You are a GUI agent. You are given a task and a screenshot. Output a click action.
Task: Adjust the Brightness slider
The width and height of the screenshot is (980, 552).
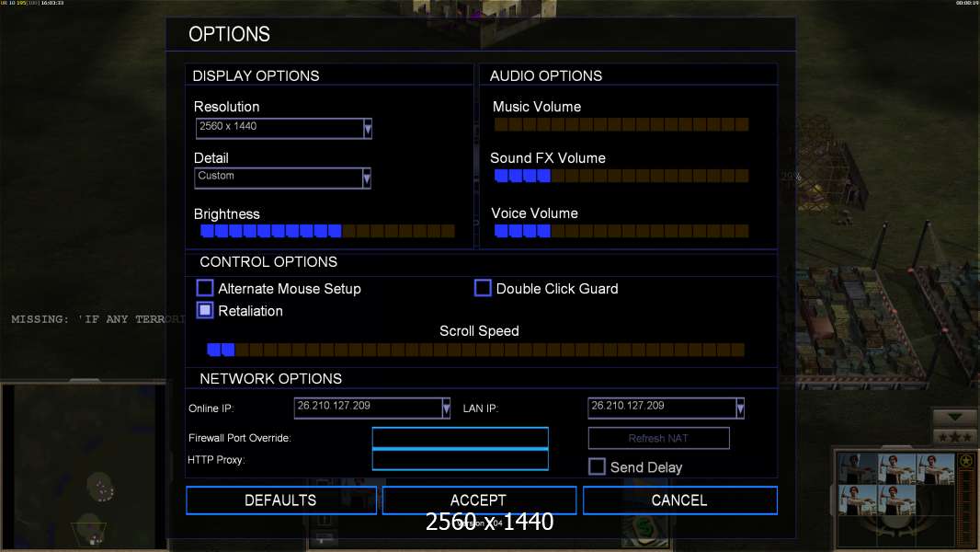coord(327,231)
